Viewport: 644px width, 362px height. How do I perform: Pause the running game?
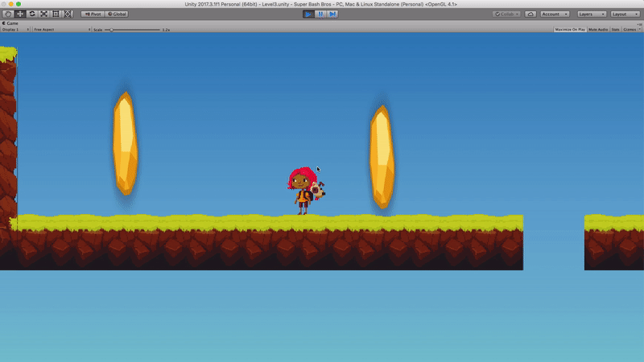pos(321,14)
